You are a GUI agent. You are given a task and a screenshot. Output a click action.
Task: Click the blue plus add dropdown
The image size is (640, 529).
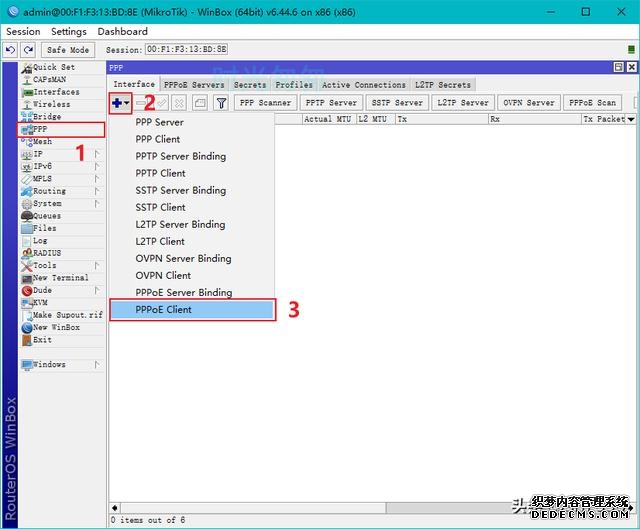click(120, 103)
